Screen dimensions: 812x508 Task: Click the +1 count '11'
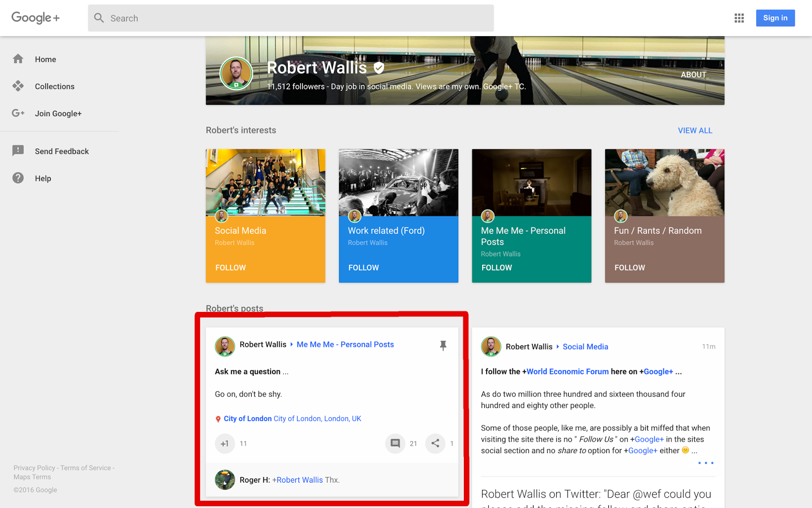coord(243,443)
